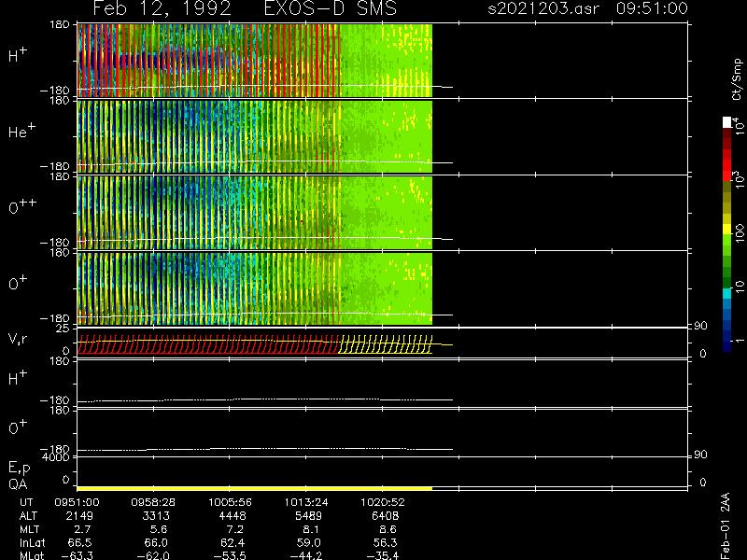Viewport: 747px width, 560px height.
Task: Click the "InLat" row label
Action: click(x=33, y=542)
